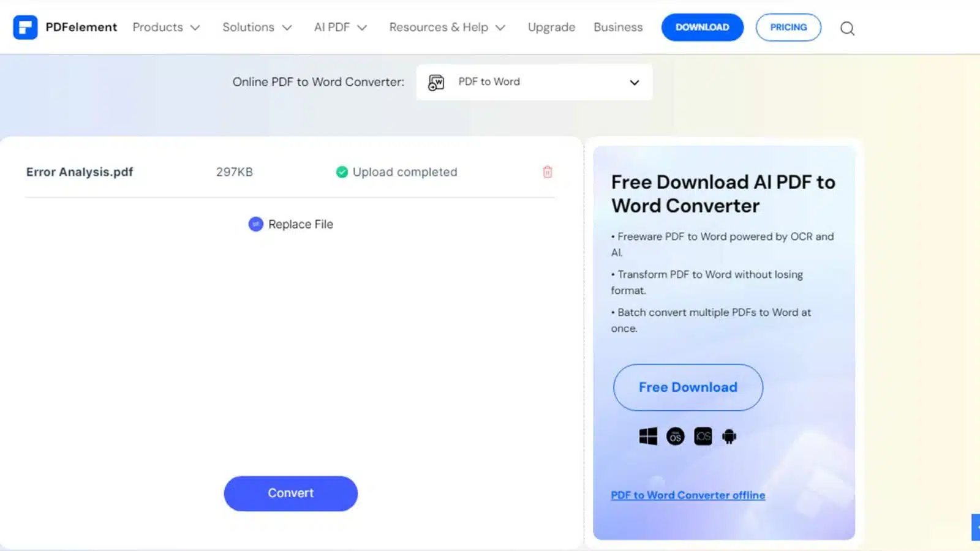Click the Convert button
Viewport: 980px width, 551px height.
tap(290, 493)
